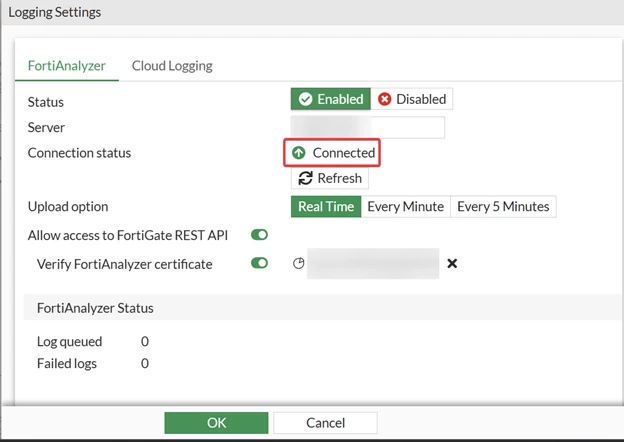The width and height of the screenshot is (624, 442).
Task: Refresh the connection status
Action: (330, 178)
